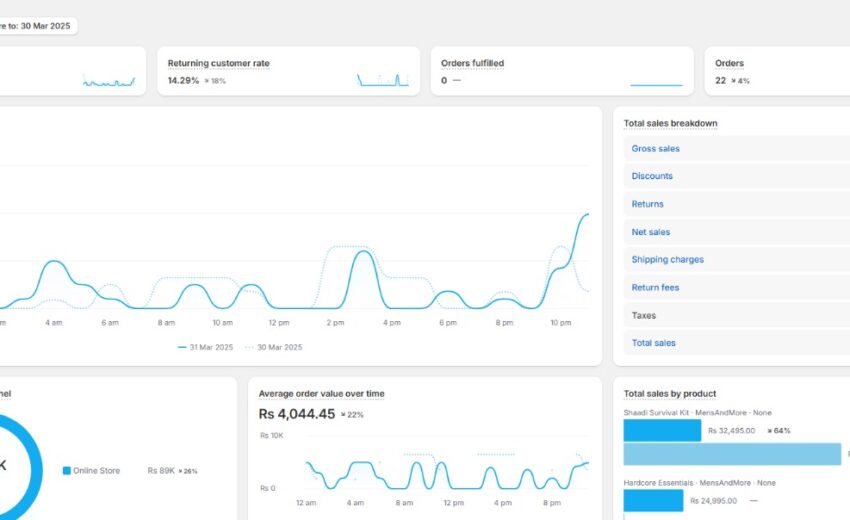
Task: Select the Shaadi Survival Kit product label
Action: [697, 413]
